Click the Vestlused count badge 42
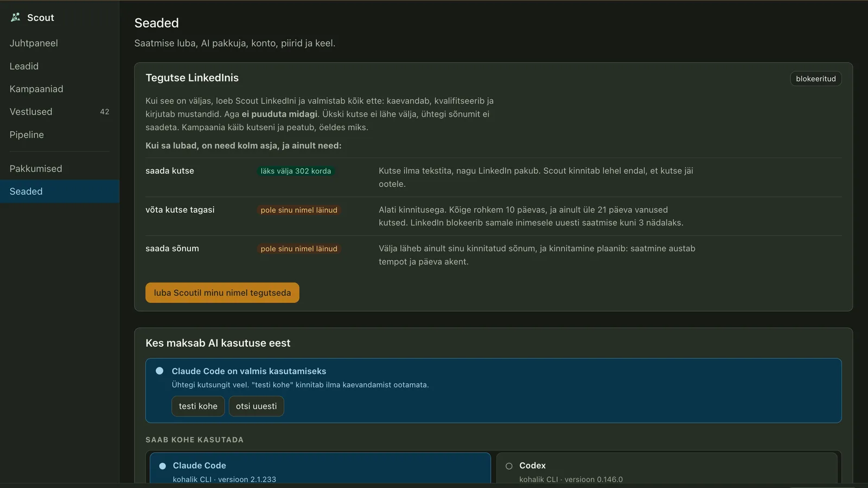Viewport: 868px width, 488px height. 105,112
